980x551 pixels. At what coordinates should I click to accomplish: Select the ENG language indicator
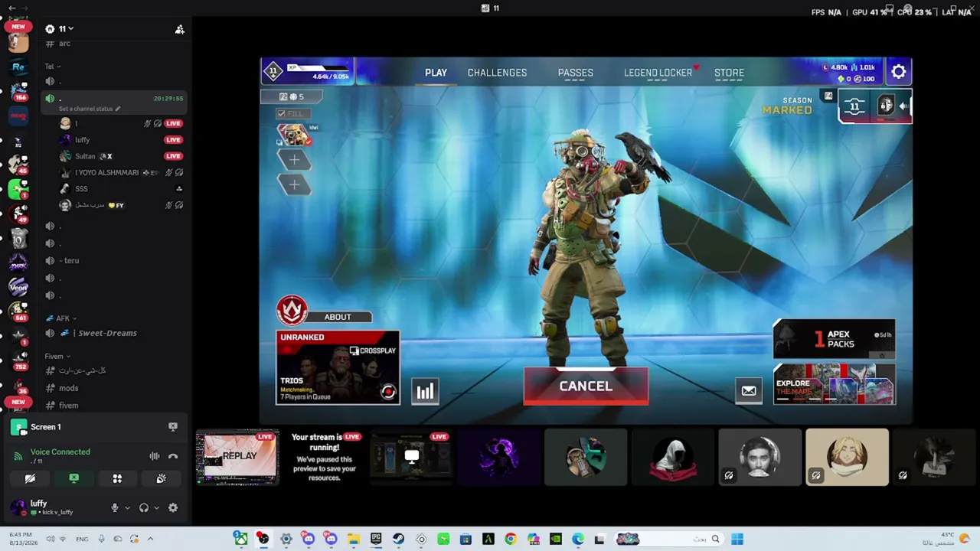coord(82,539)
